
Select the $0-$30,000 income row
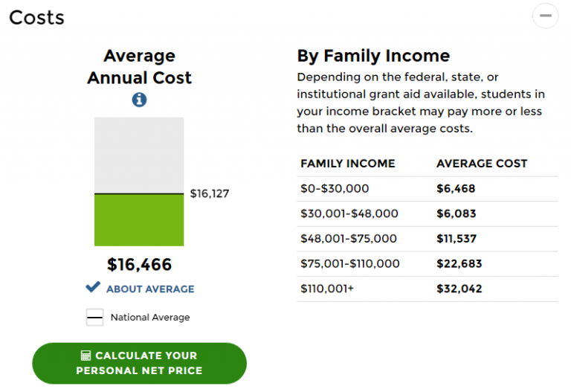point(428,189)
